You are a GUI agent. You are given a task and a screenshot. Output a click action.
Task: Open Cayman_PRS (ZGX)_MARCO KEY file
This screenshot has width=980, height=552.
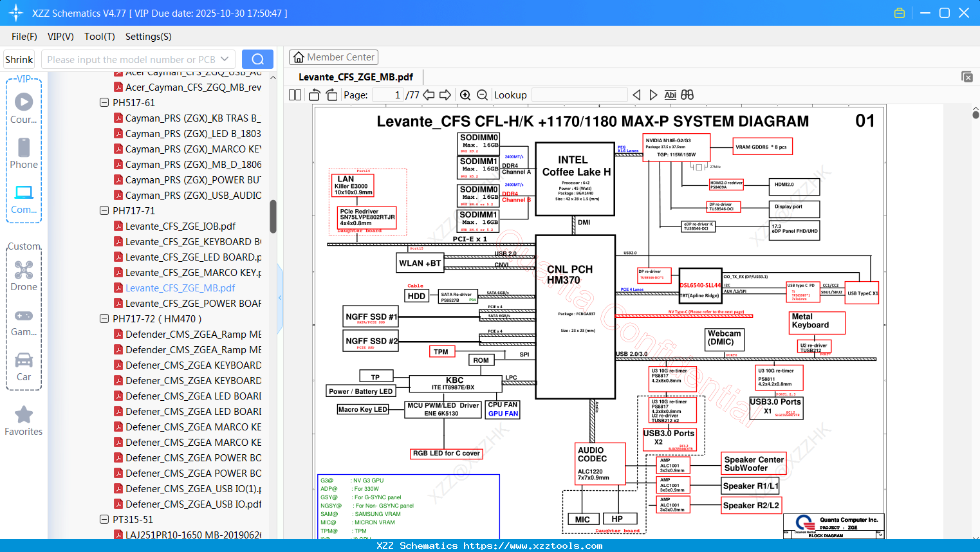click(193, 149)
